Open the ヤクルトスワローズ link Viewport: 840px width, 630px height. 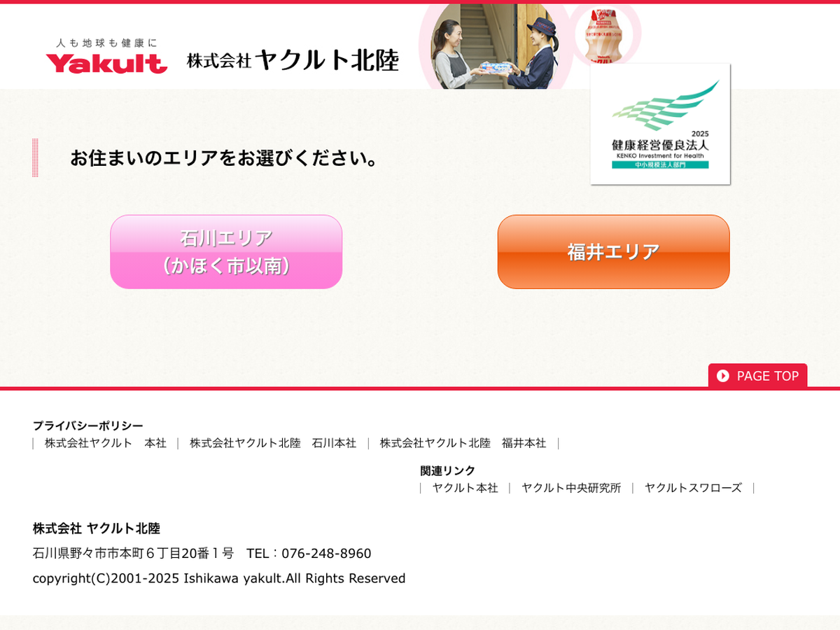tap(693, 488)
